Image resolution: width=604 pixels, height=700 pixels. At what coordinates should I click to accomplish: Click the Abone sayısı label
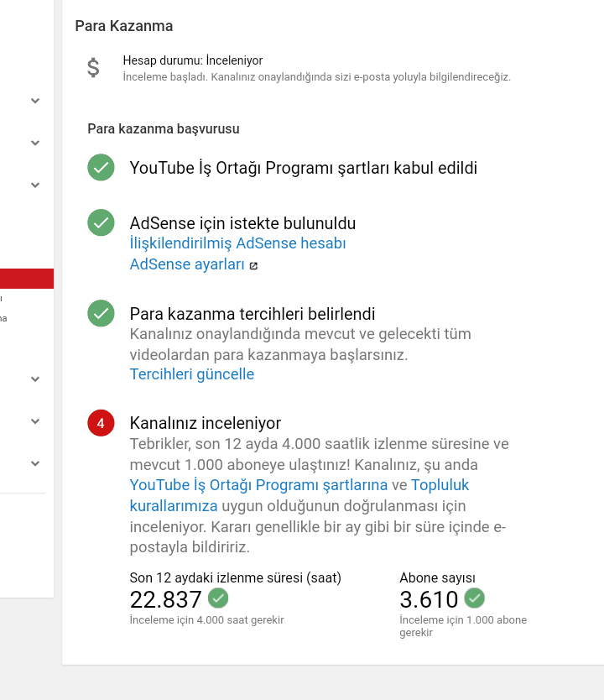click(438, 577)
